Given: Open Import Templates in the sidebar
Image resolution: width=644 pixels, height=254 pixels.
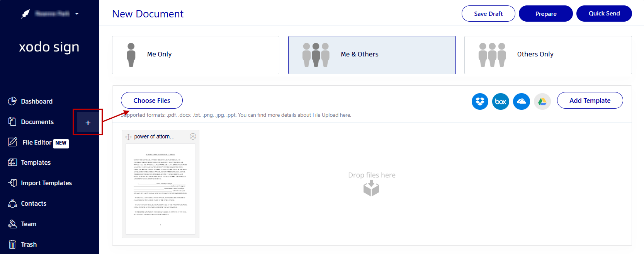Looking at the screenshot, I should tap(46, 183).
